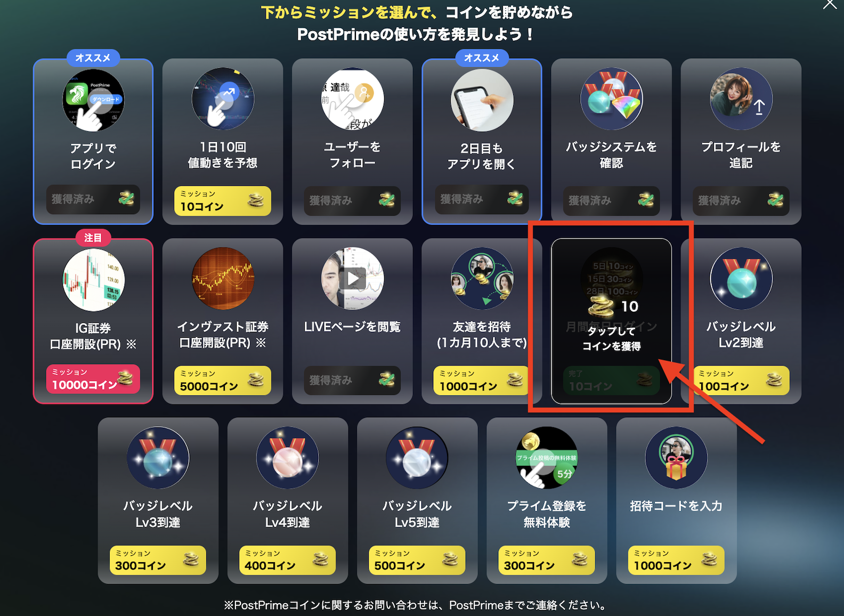The image size is (844, 616).
Task: Tap the monthly login card to collect coins
Action: point(611,321)
